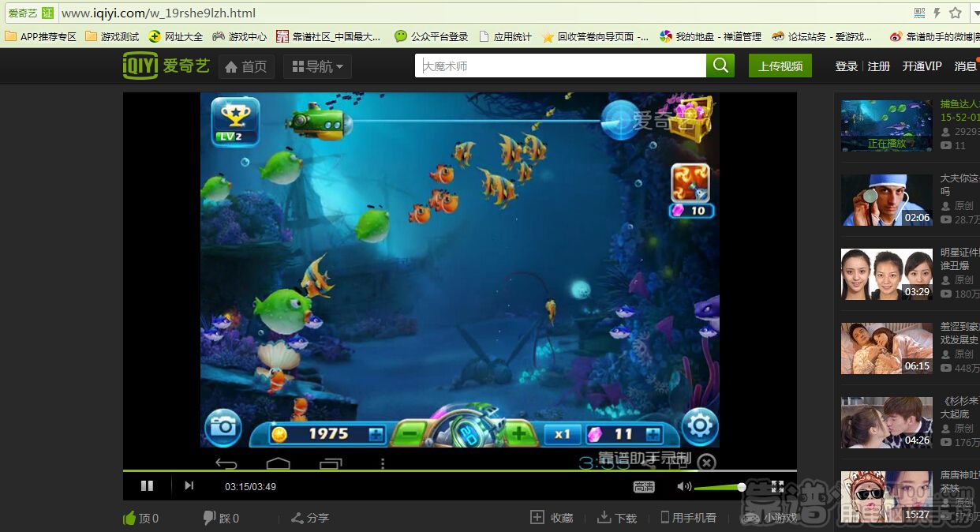Screen dimensions: 980x532
Task: Open the 06:15 video thumbnail
Action: 886,348
